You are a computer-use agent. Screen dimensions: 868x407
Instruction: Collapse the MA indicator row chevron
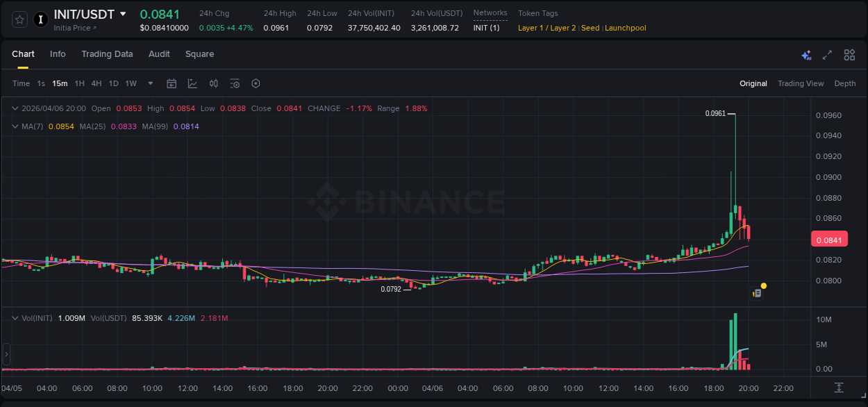pyautogui.click(x=15, y=126)
